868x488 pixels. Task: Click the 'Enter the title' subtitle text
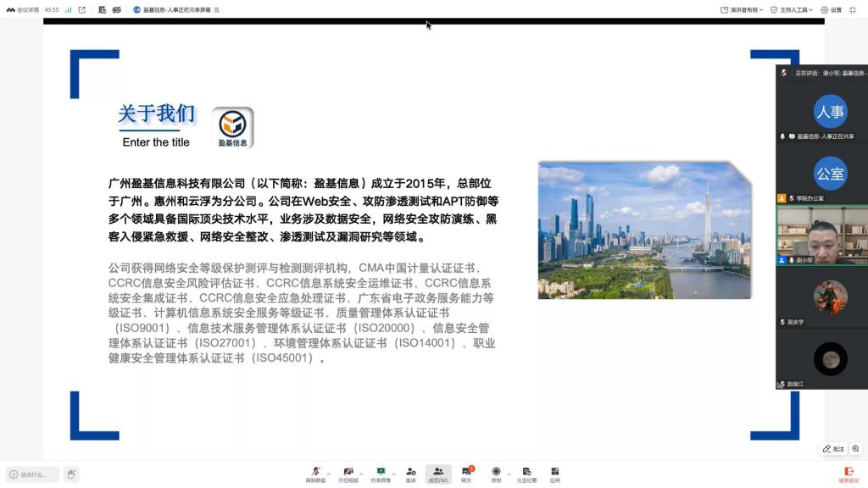(156, 142)
